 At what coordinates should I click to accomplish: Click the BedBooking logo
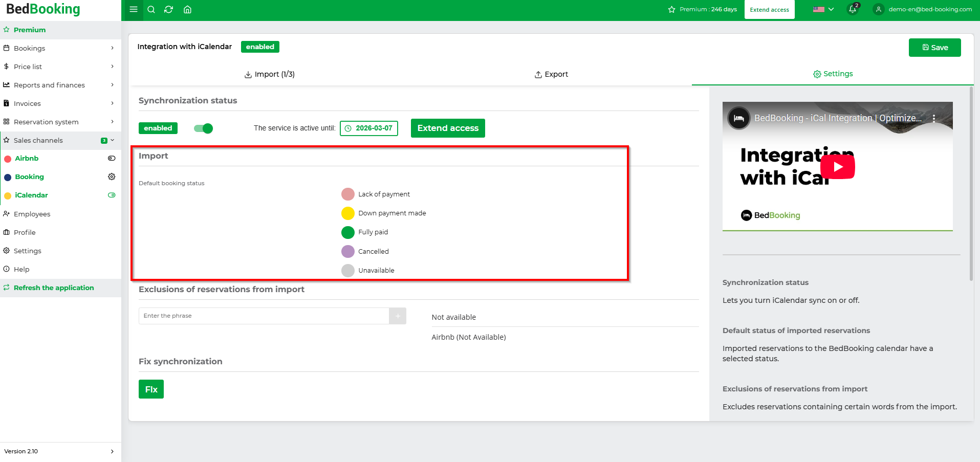(x=43, y=9)
